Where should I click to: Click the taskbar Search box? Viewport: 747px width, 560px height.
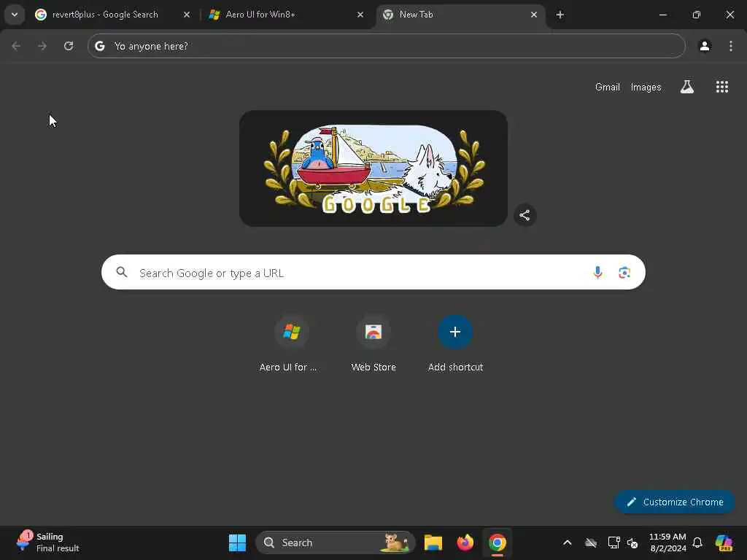(336, 542)
